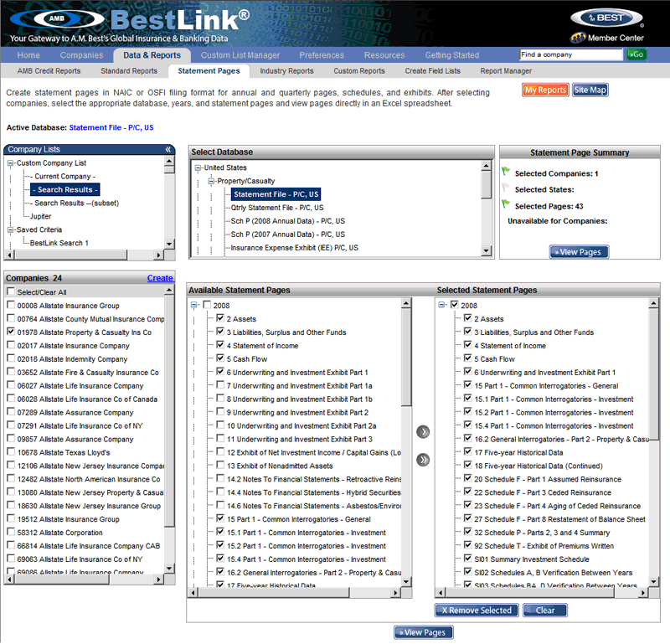Select Sch P (2008 Annual Data) - P/C, US

pyautogui.click(x=287, y=221)
